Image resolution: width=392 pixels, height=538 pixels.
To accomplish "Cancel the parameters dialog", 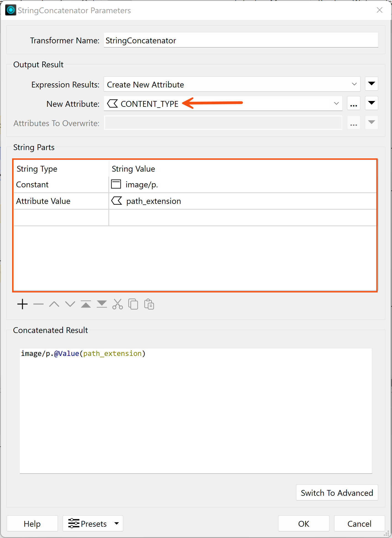I will (x=359, y=523).
